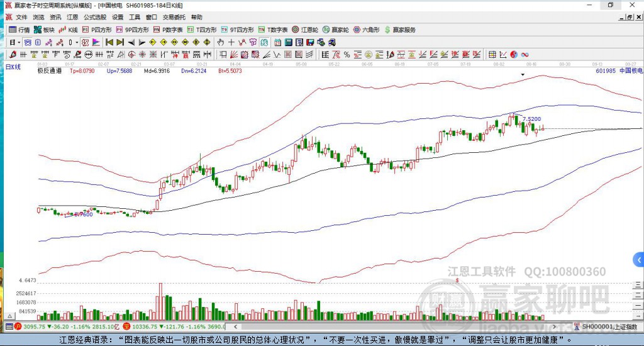Viewport: 644px width, 346px height.
Task: Click the status bar grid icon
Action: [x=9, y=326]
